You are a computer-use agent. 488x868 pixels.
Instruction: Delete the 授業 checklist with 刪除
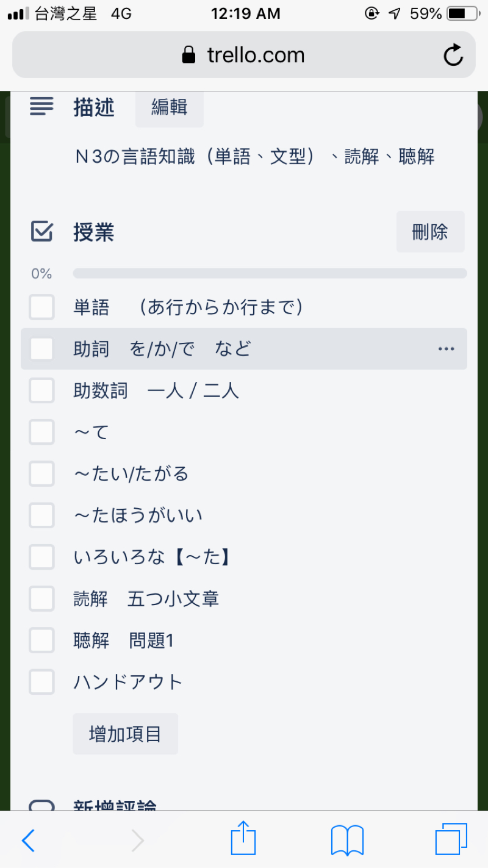(430, 231)
